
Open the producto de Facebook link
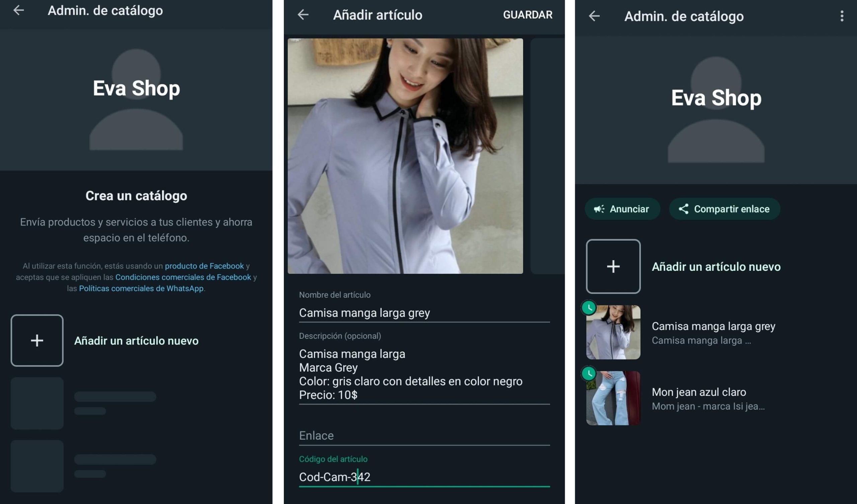coord(204,266)
